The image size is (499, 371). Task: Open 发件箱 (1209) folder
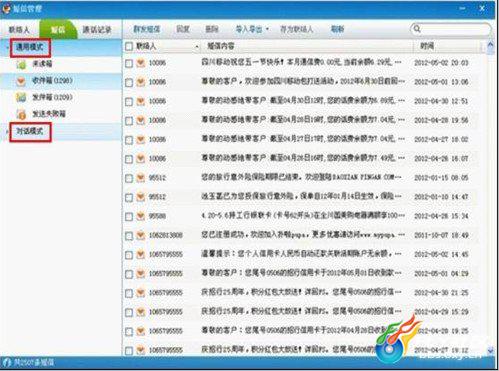pyautogui.click(x=52, y=97)
